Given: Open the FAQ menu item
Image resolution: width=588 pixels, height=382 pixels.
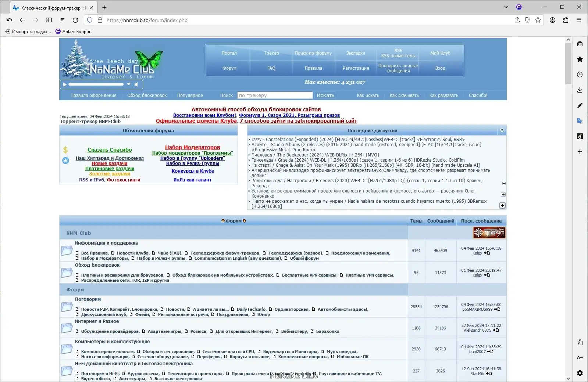Looking at the screenshot, I should click(x=271, y=68).
